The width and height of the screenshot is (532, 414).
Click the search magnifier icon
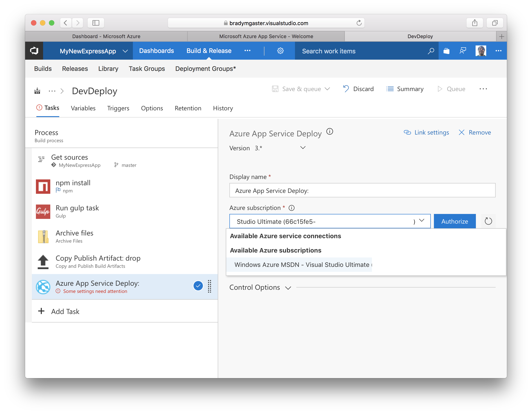click(431, 51)
